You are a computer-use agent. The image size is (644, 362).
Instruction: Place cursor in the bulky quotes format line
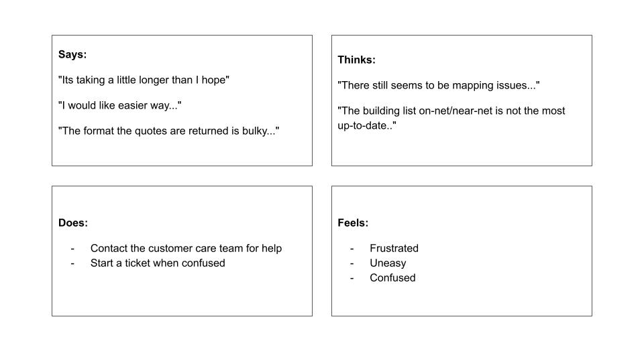pyautogui.click(x=168, y=131)
